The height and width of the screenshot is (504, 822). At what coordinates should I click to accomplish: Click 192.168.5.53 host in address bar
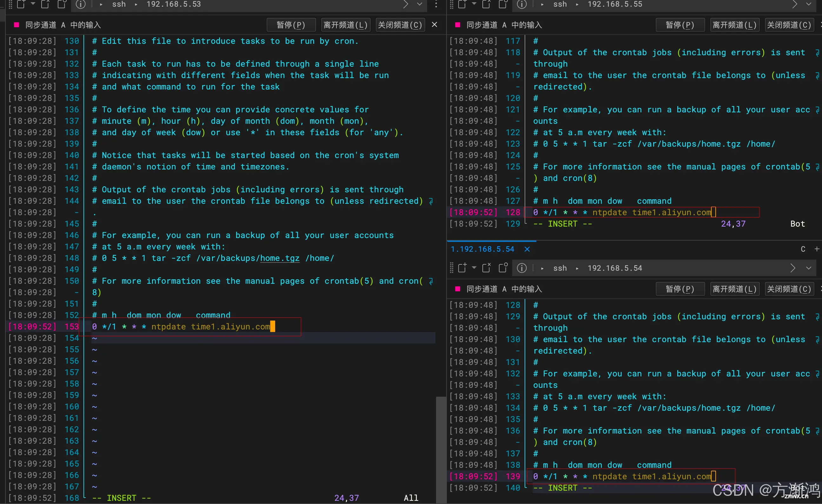(x=174, y=4)
